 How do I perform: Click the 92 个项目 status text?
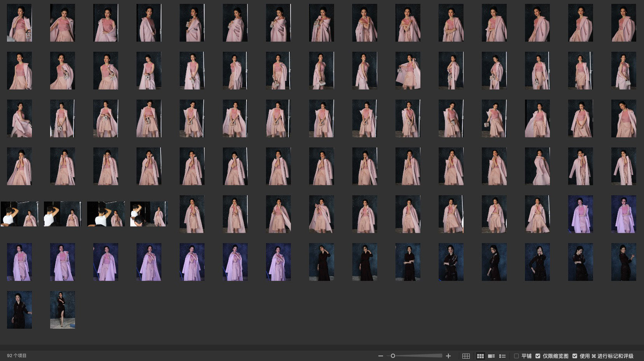pyautogui.click(x=17, y=356)
